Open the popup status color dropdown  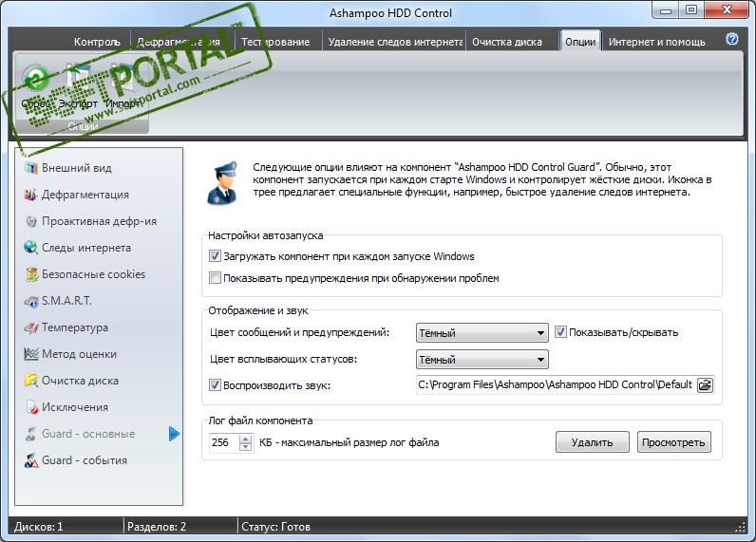(x=482, y=360)
